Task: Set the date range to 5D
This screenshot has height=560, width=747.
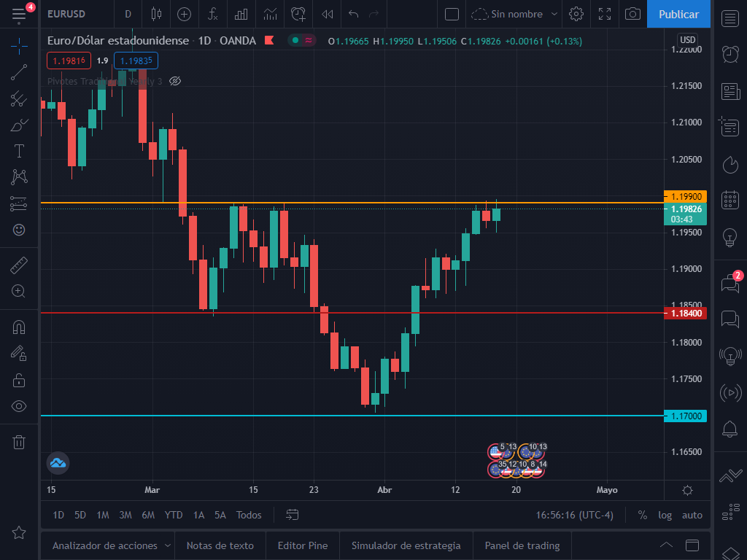Action: point(80,515)
